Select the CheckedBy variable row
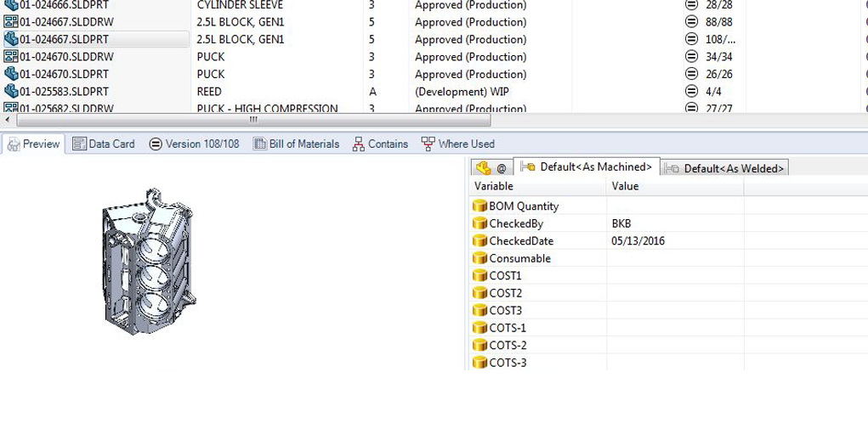868x423 pixels. click(669, 223)
